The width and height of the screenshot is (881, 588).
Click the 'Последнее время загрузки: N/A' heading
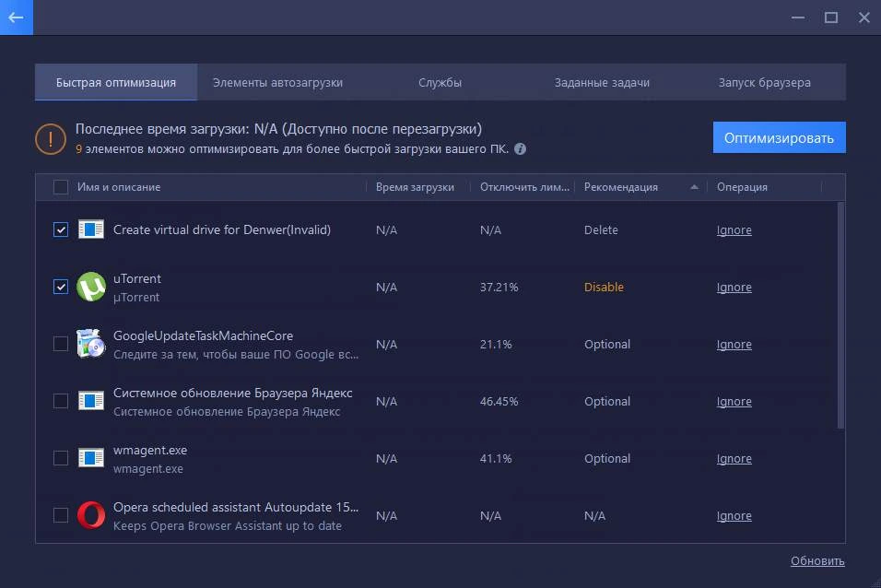tap(278, 129)
